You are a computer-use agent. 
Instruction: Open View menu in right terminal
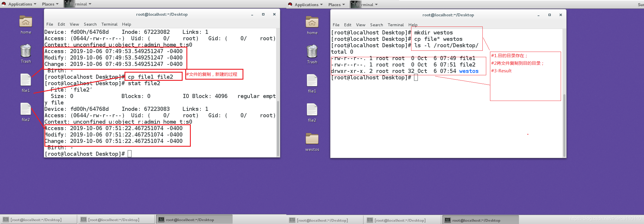point(361,25)
